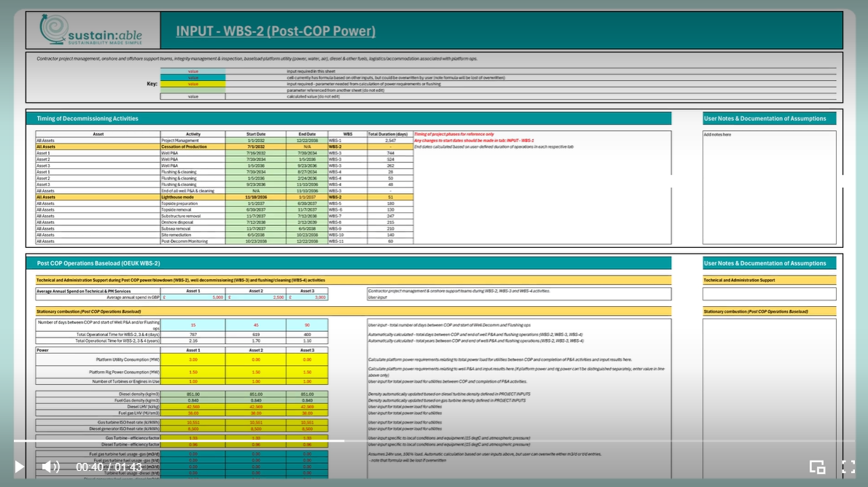The image size is (868, 487).
Task: Click Total Operational Time days value 787
Action: tap(193, 334)
